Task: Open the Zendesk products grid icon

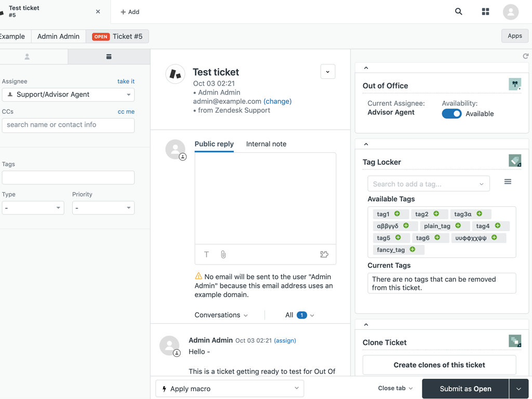Action: click(x=485, y=11)
